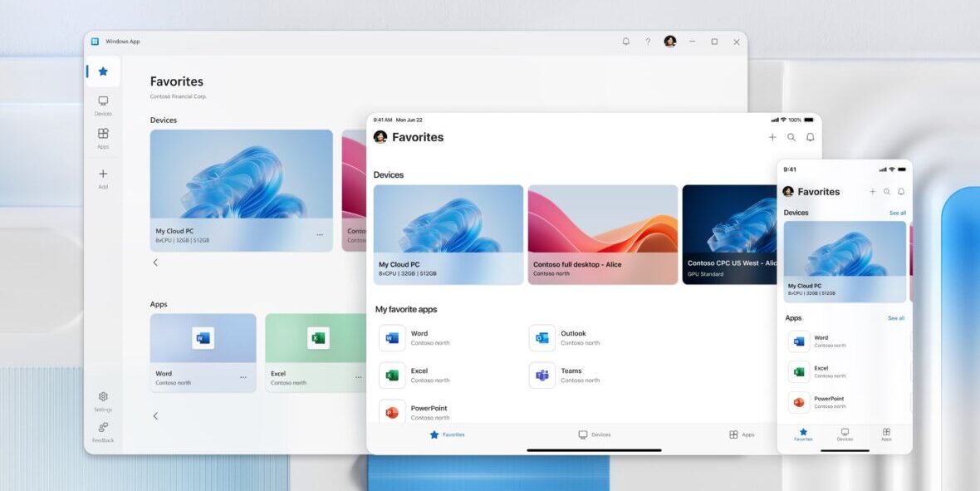Click the 'Outlook' label in tablet favorite apps
Image resolution: width=980 pixels, height=491 pixels.
pyautogui.click(x=573, y=333)
